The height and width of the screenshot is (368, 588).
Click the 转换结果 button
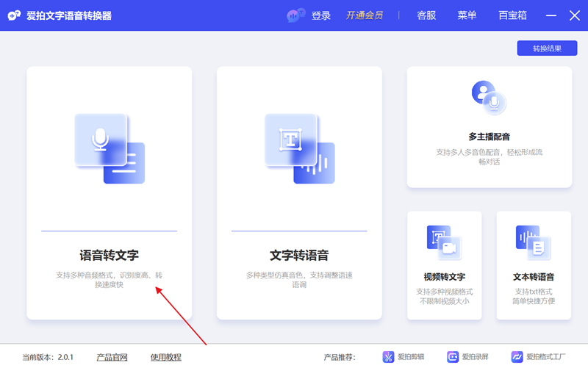[x=547, y=48]
